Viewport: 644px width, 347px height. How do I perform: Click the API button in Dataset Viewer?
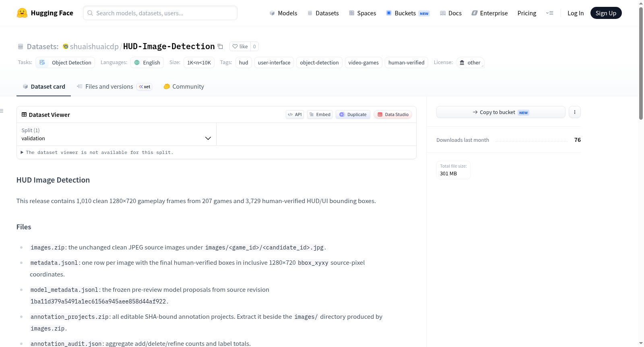point(295,114)
